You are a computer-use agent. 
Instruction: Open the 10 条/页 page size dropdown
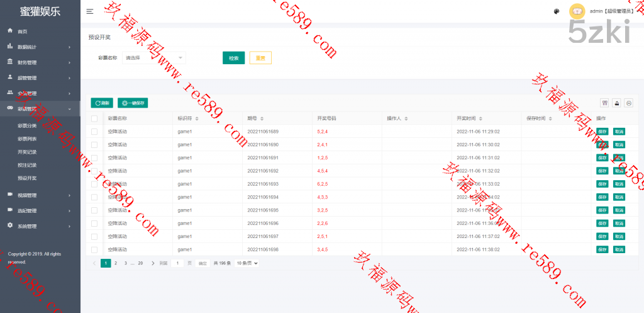247,263
